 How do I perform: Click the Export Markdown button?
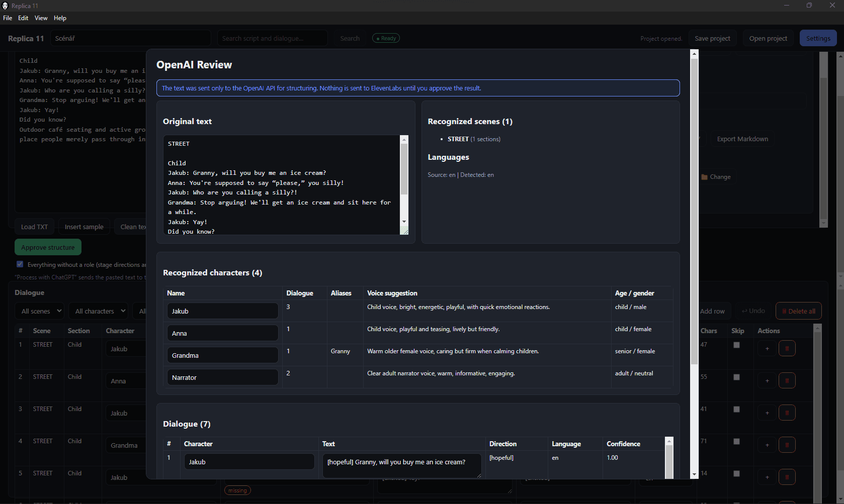[742, 139]
